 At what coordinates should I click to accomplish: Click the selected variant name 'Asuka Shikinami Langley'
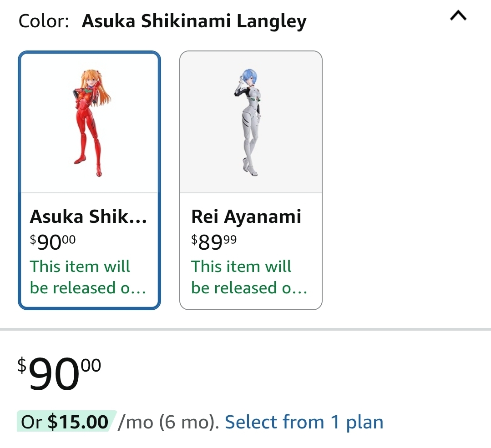pyautogui.click(x=194, y=21)
